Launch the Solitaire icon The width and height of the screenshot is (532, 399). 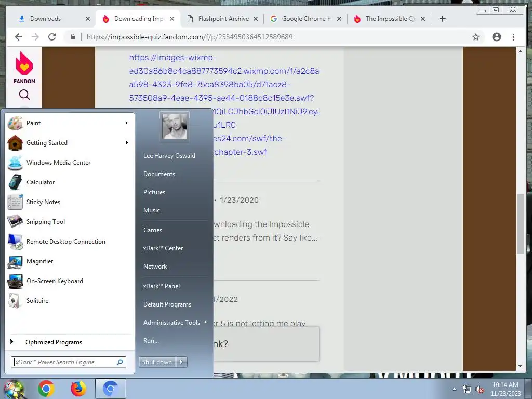pos(15,301)
